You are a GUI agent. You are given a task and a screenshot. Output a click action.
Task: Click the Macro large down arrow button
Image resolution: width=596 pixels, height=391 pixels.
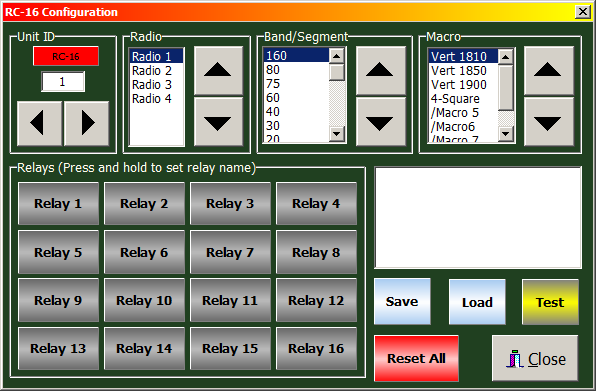tap(548, 122)
